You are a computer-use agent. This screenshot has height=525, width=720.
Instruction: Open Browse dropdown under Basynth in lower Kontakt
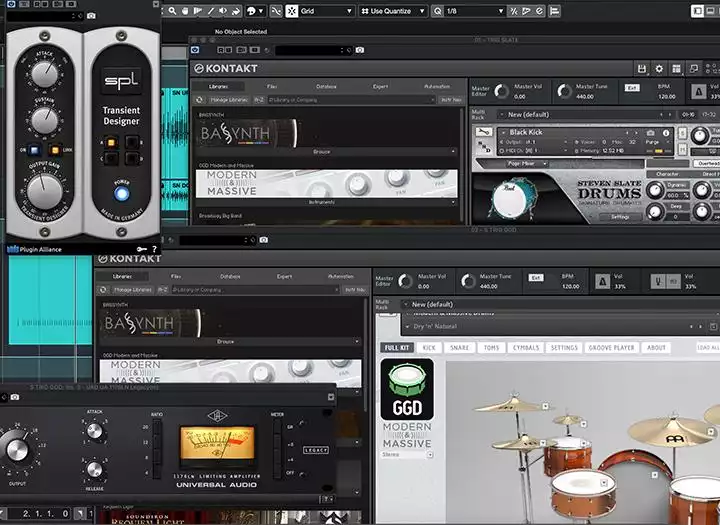tap(230, 342)
